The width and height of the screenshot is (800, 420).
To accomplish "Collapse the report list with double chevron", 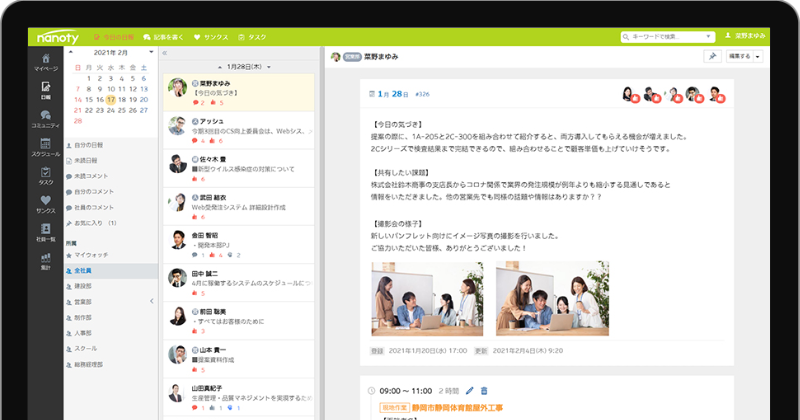I will click(x=165, y=53).
